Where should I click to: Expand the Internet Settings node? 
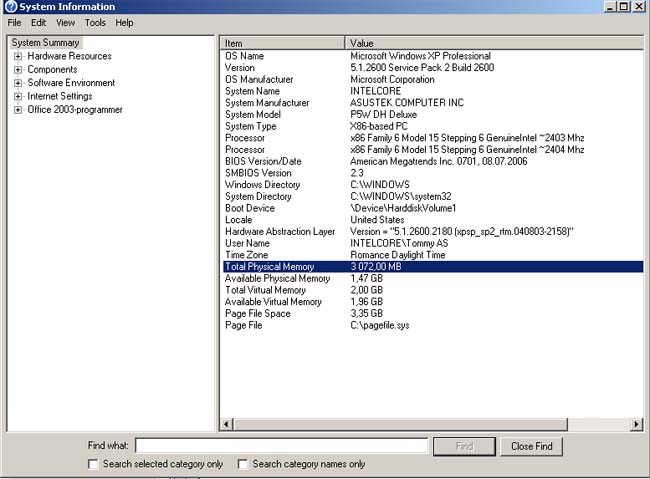click(18, 96)
